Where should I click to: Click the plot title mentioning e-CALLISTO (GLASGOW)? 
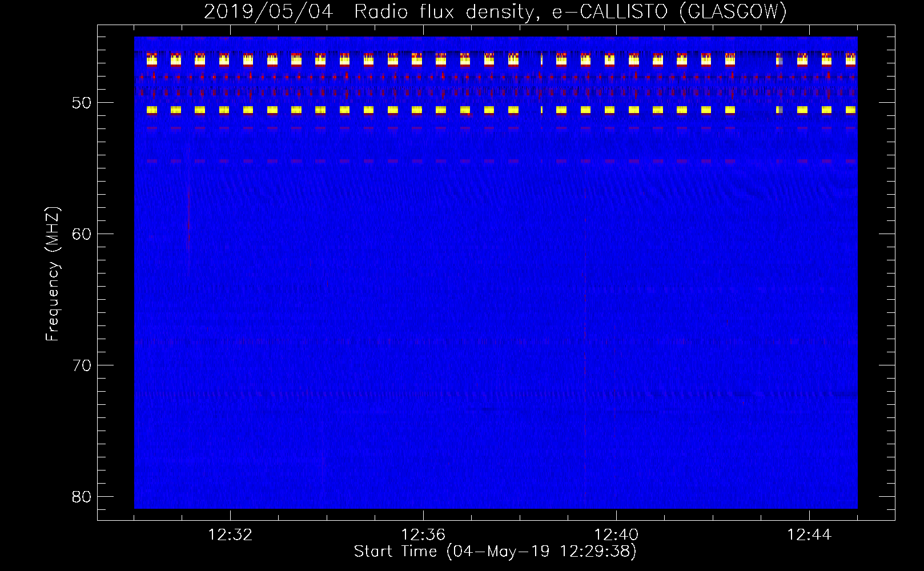(495, 12)
